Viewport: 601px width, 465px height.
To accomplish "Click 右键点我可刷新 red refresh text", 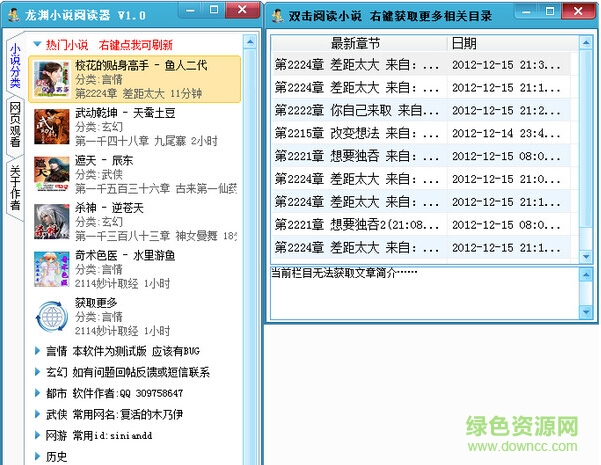I will [x=136, y=45].
